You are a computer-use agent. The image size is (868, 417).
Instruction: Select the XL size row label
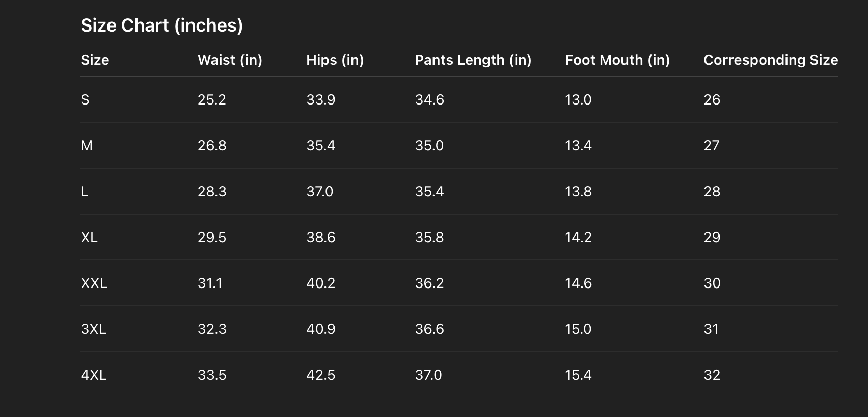click(x=89, y=238)
